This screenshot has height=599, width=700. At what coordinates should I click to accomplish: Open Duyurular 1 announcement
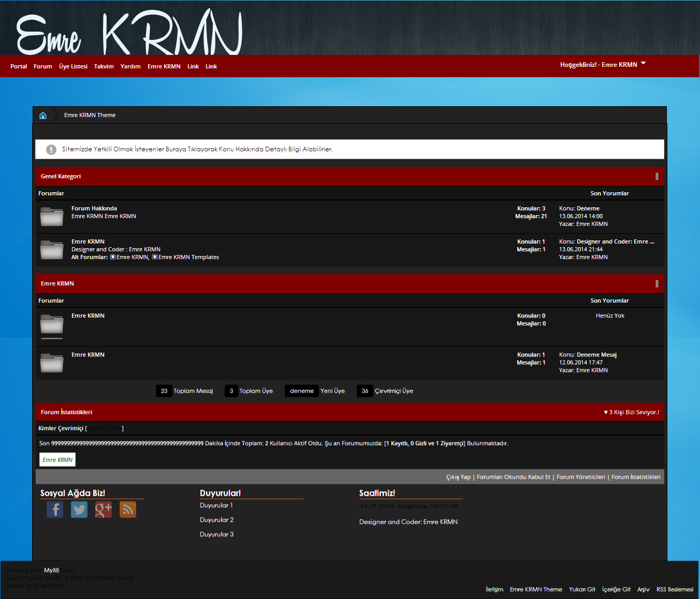(x=216, y=505)
